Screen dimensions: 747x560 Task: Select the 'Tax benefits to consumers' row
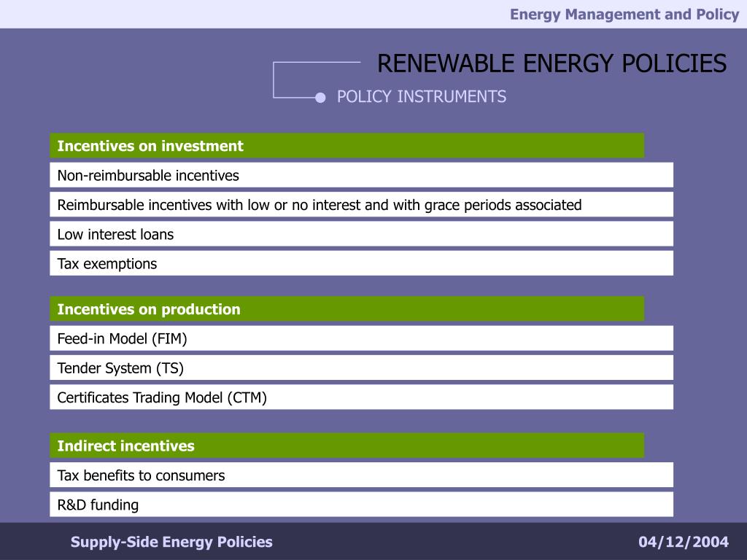pyautogui.click(x=362, y=475)
